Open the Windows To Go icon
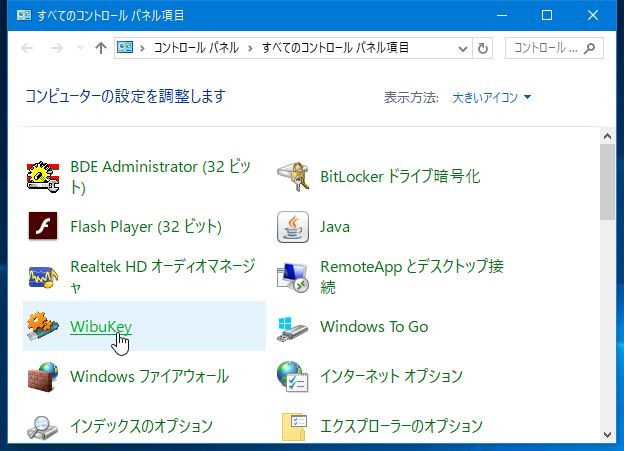The width and height of the screenshot is (624, 451). pos(293,329)
